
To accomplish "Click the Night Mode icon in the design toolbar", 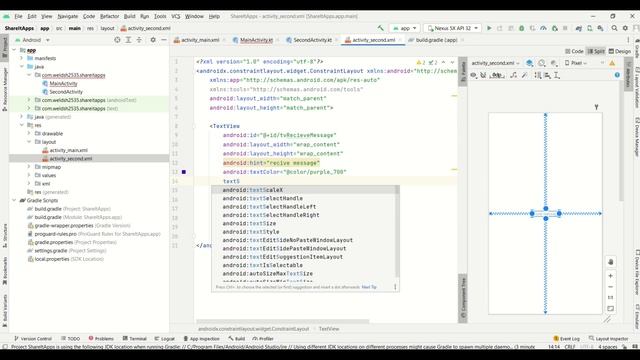I will pos(554,63).
